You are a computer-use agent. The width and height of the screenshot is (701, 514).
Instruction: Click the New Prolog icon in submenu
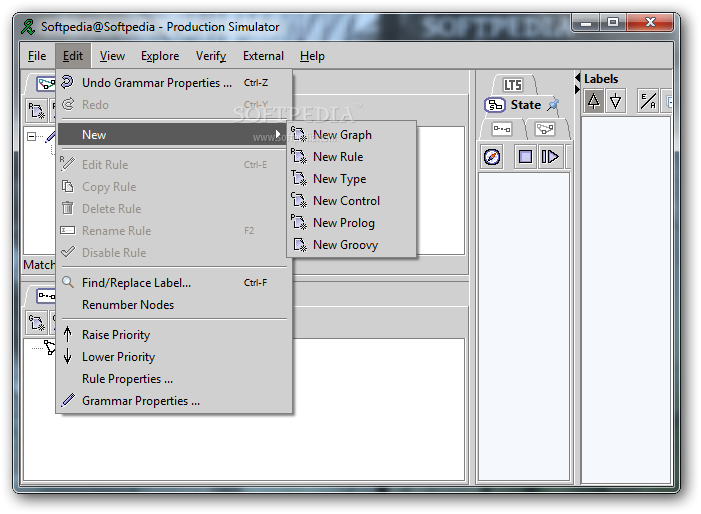pos(299,222)
